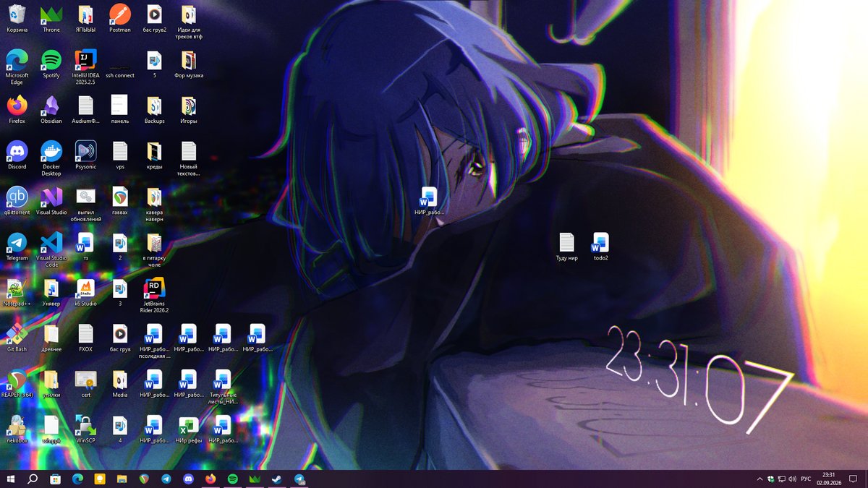Viewport: 868px width, 488px height.
Task: Select the Git Bash desktop icon
Action: [x=17, y=338]
